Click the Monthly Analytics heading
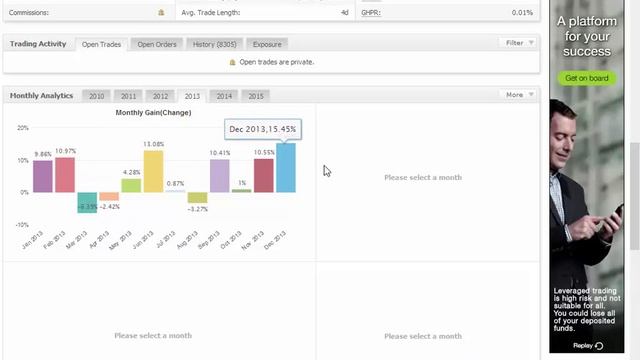640x360 pixels. (41, 96)
